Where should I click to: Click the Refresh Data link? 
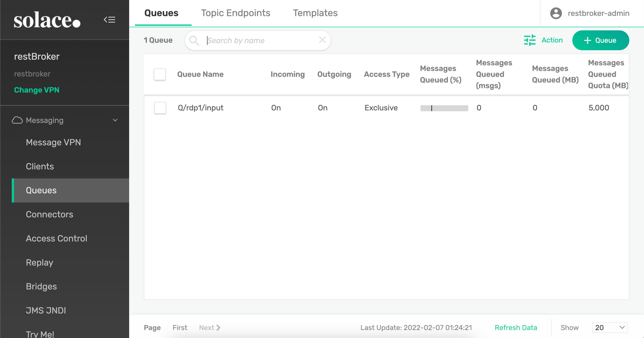pyautogui.click(x=516, y=327)
